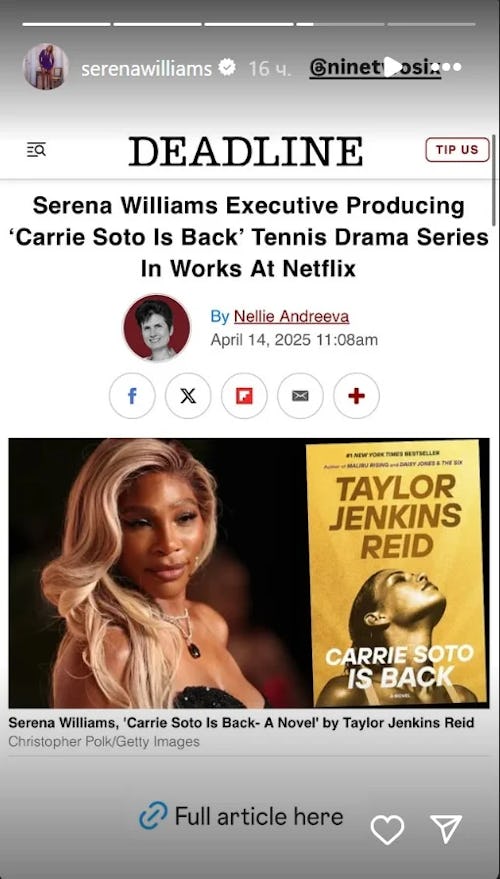Tap the serenawilliams username
Screen dimensions: 500x879
147,68
